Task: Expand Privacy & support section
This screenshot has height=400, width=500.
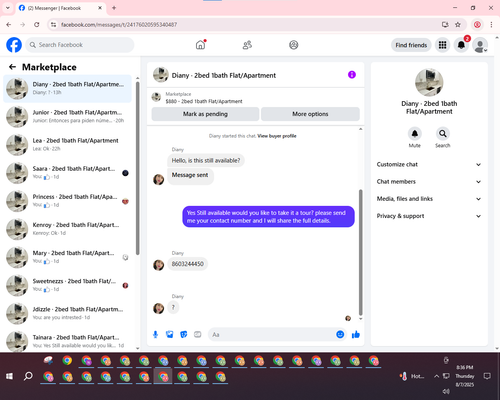Action: point(429,216)
